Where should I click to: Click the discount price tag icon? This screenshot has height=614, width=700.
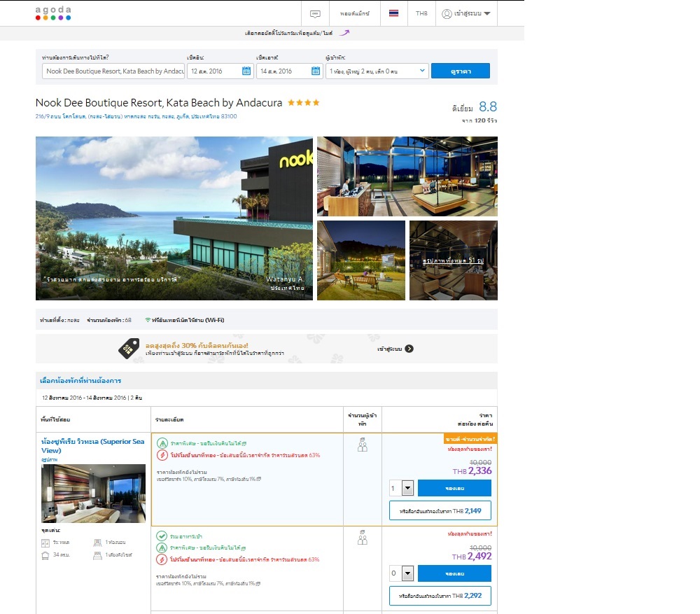(128, 348)
